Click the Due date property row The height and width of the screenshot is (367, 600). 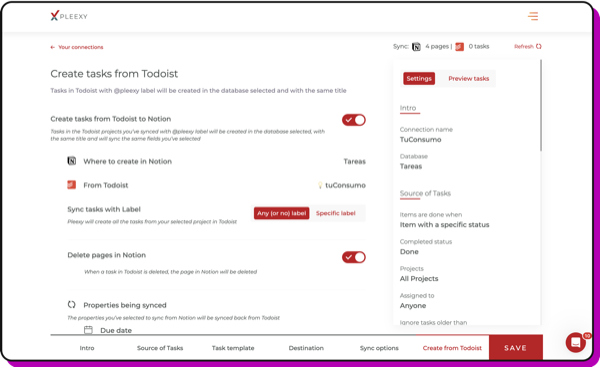click(108, 330)
